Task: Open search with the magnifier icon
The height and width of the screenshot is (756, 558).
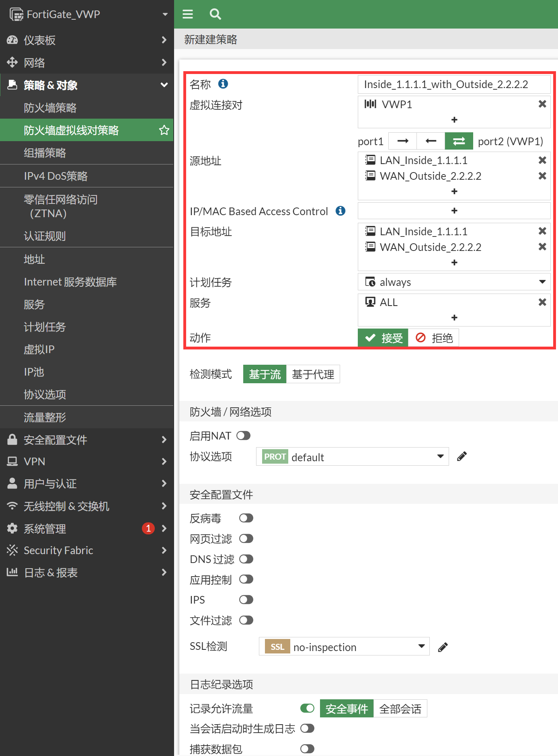Action: tap(215, 14)
